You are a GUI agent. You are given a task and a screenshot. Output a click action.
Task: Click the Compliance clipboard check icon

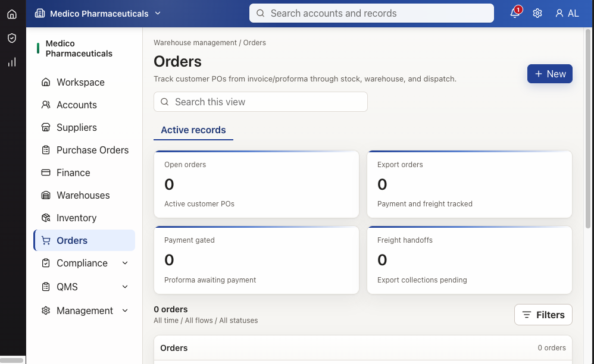[46, 263]
